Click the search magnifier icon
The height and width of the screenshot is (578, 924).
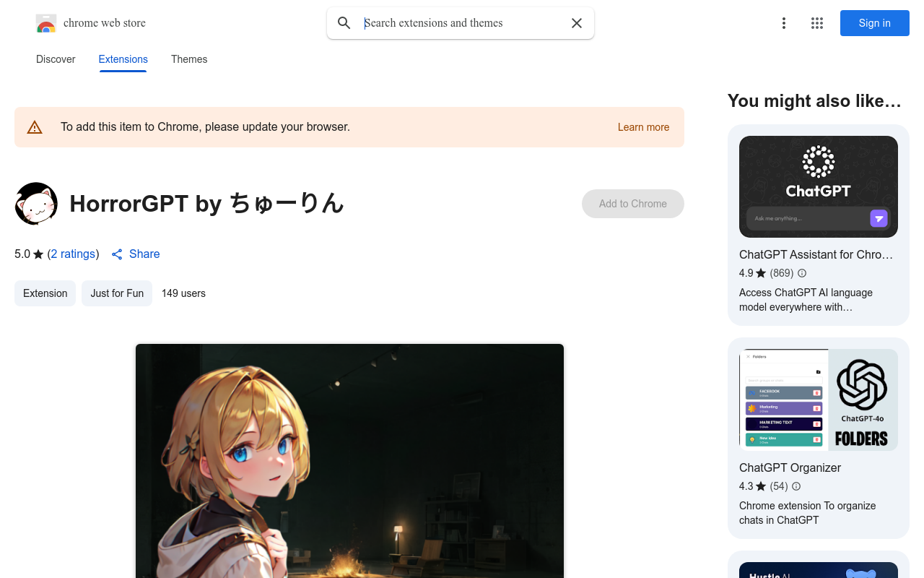[x=344, y=23]
